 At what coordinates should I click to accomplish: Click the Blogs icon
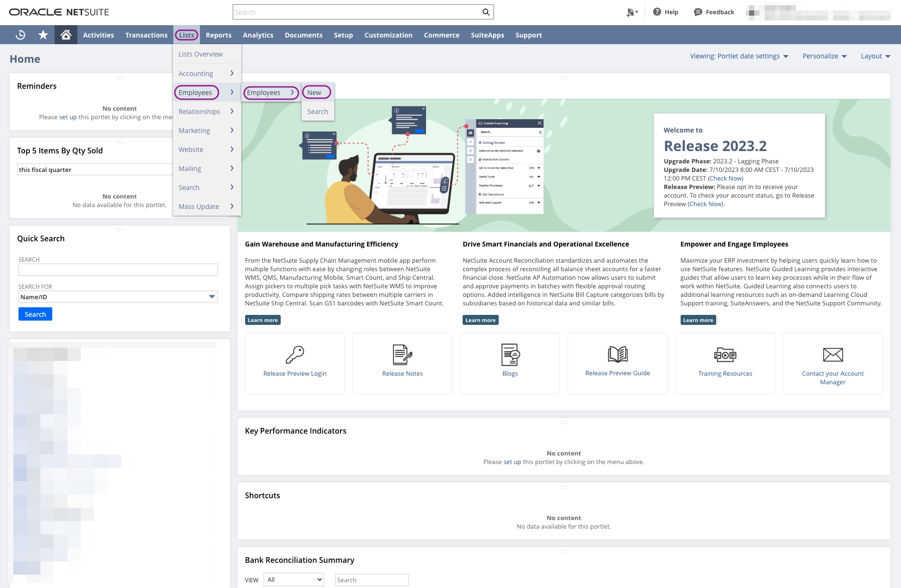click(510, 354)
